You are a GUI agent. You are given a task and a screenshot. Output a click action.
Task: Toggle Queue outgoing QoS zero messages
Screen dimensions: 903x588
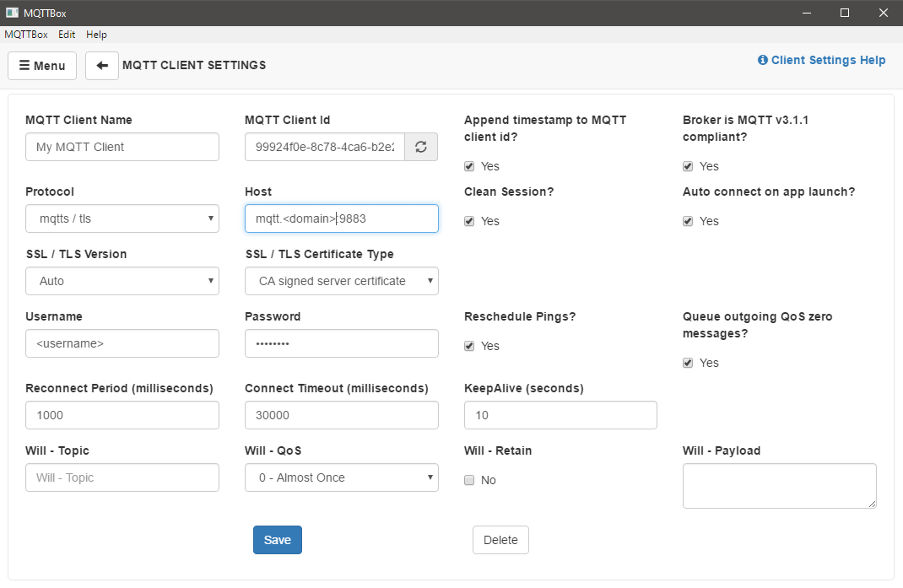pos(688,363)
